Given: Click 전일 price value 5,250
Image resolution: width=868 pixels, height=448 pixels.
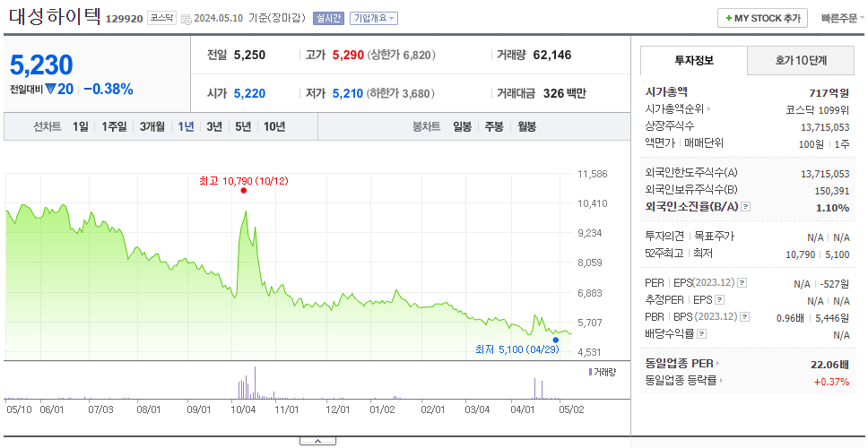Looking at the screenshot, I should tap(249, 55).
